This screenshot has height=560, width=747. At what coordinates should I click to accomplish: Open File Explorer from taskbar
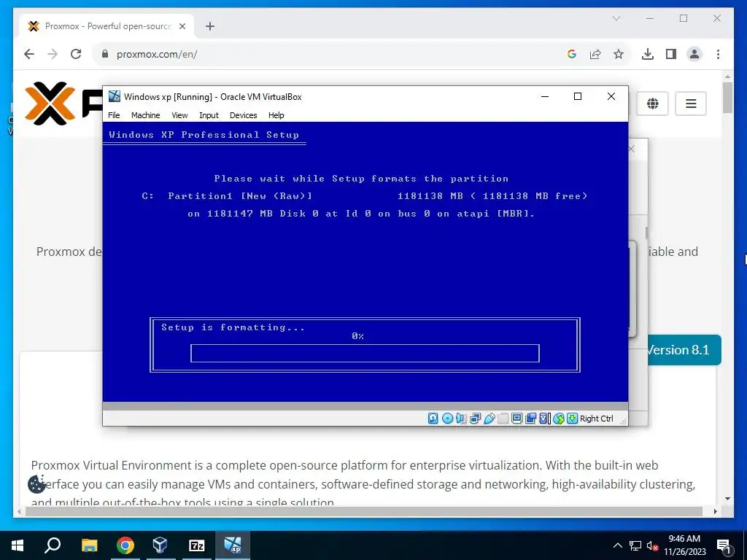[89, 545]
